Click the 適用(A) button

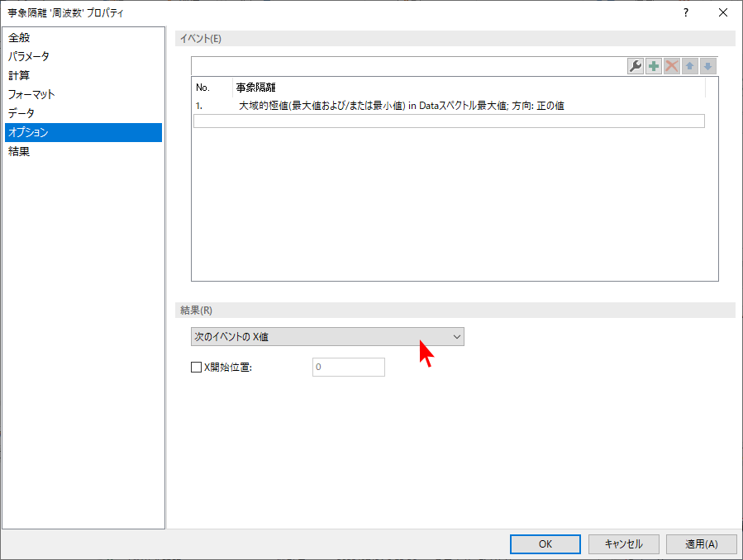pyautogui.click(x=702, y=544)
